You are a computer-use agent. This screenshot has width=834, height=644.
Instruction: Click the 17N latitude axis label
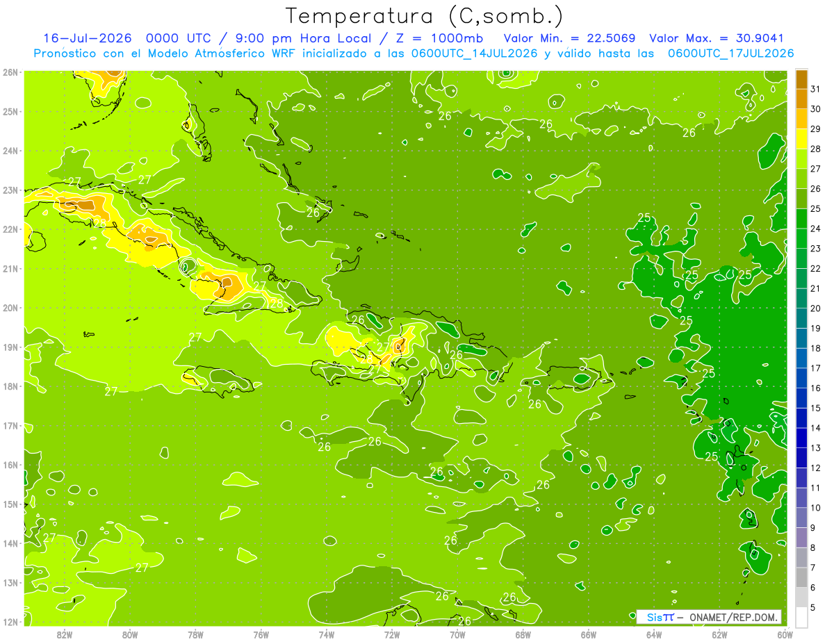pos(10,425)
